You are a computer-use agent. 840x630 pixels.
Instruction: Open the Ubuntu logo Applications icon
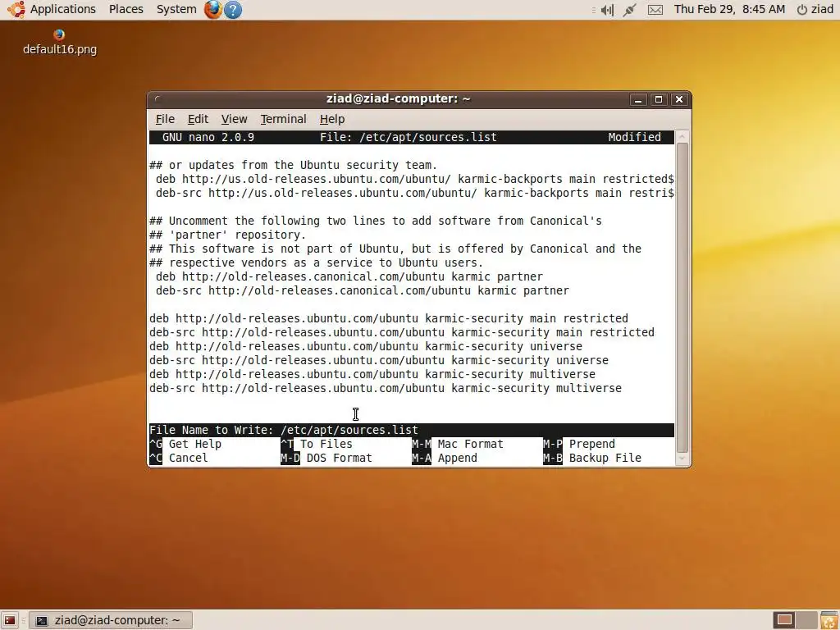click(16, 9)
